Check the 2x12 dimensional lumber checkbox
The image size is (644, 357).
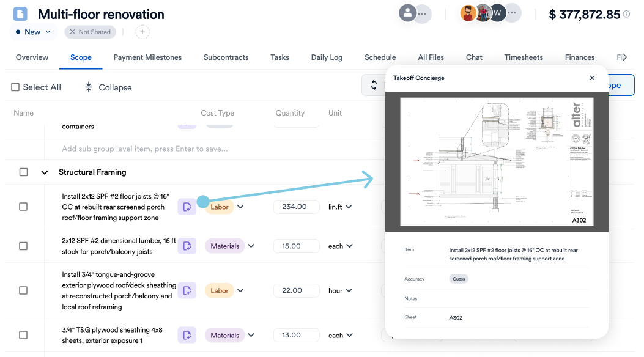point(23,246)
